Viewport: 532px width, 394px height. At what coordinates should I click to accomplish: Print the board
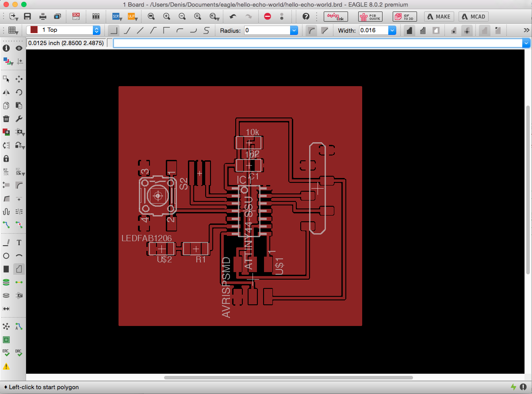[x=42, y=16]
